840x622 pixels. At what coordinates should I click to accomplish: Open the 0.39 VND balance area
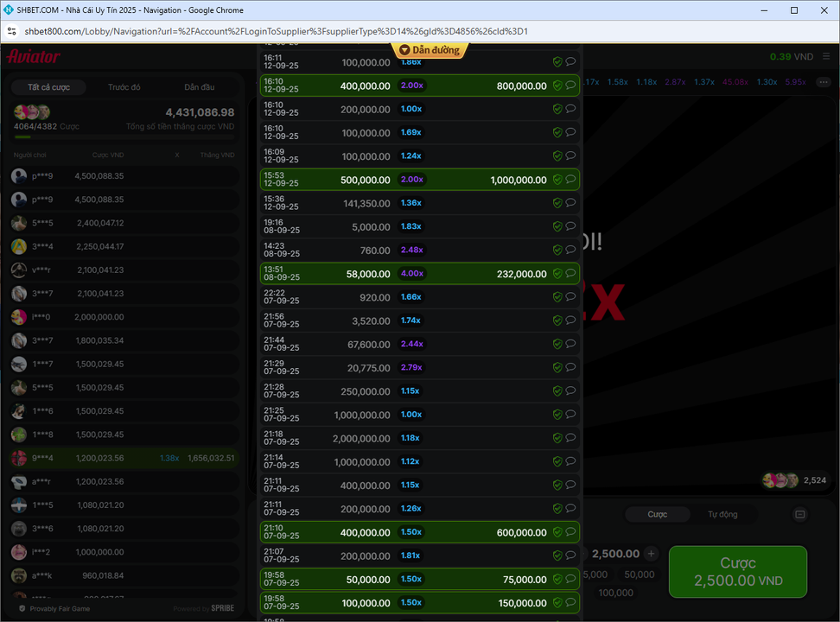coord(791,56)
